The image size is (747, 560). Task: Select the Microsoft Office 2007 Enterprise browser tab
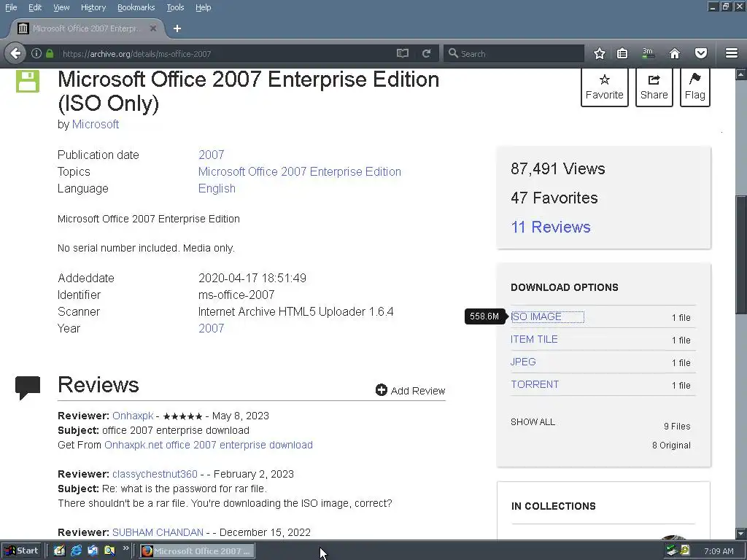(87, 28)
